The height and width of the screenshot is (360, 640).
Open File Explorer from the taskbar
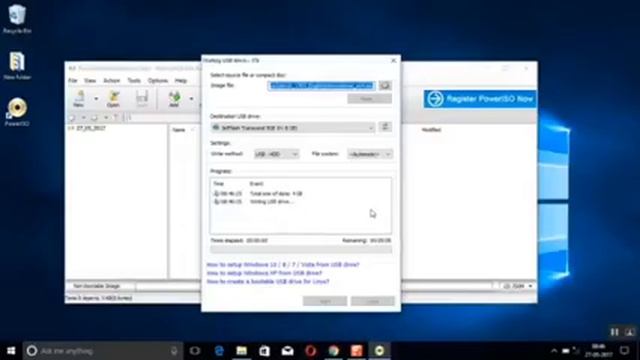pyautogui.click(x=242, y=351)
